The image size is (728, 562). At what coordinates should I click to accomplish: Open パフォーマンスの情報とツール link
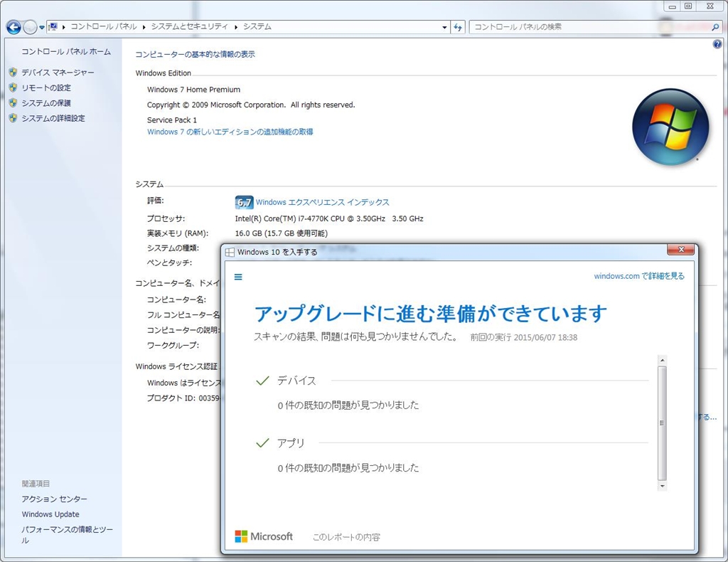[68, 534]
